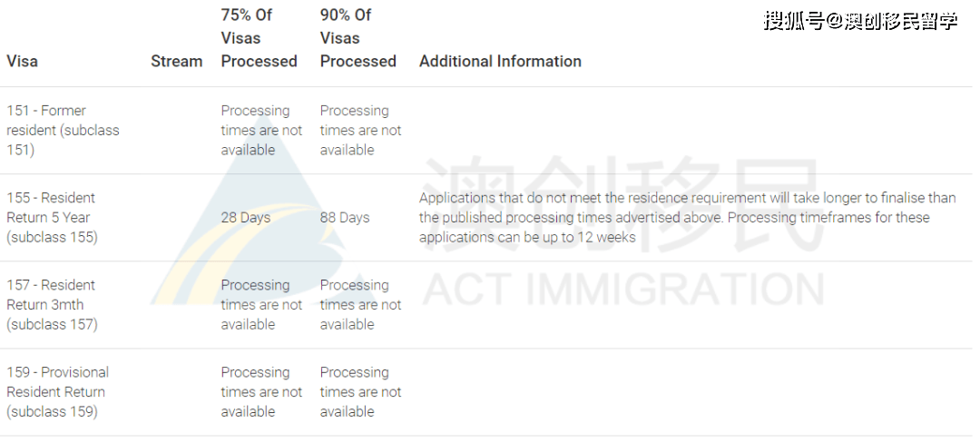Viewport: 980px width, 443px height.
Task: Click the Additional Information column header
Action: click(x=500, y=61)
